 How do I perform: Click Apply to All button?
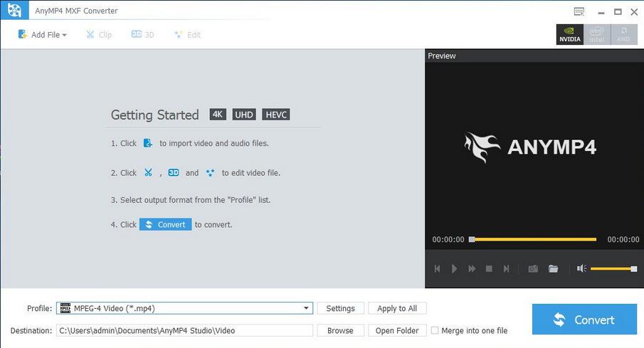click(x=397, y=308)
